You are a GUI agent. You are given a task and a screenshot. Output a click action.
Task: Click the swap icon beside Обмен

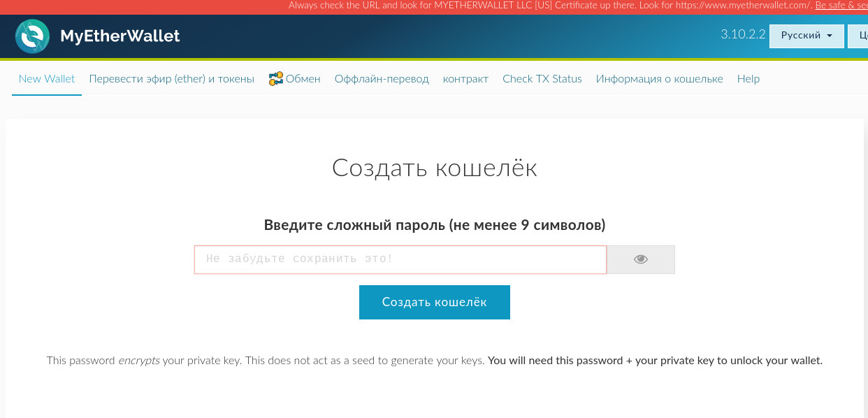(x=275, y=79)
